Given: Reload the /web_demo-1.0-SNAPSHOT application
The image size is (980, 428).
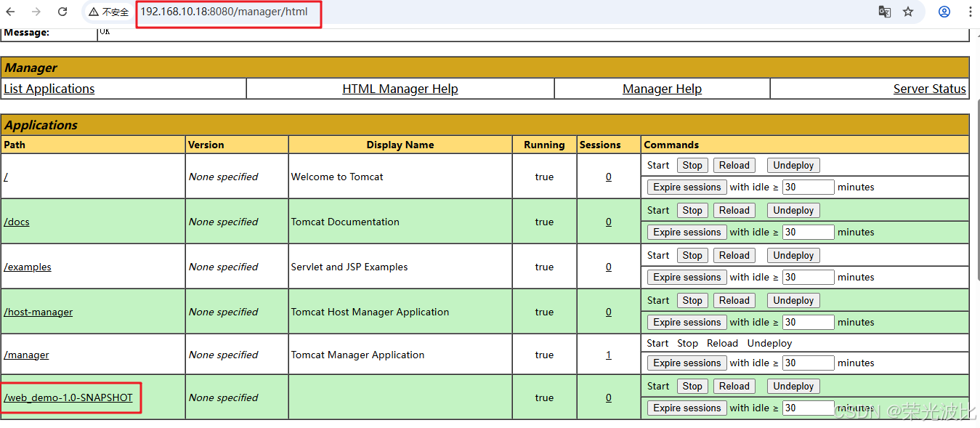Looking at the screenshot, I should [x=734, y=386].
